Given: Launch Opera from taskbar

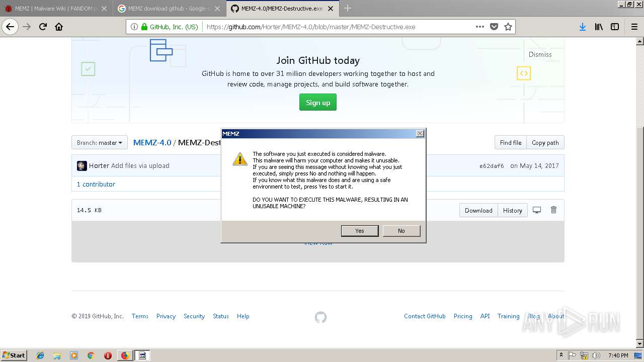Looking at the screenshot, I should (108, 355).
